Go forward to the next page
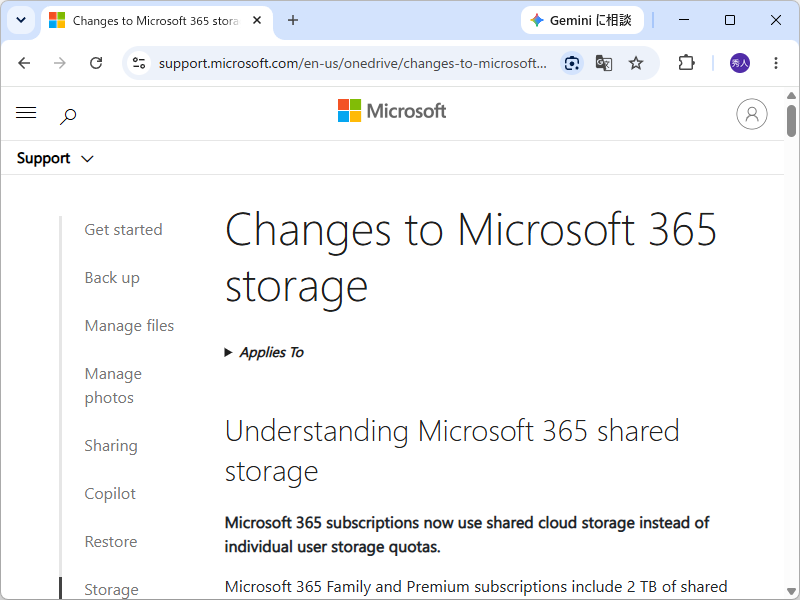This screenshot has width=800, height=600. 60,63
